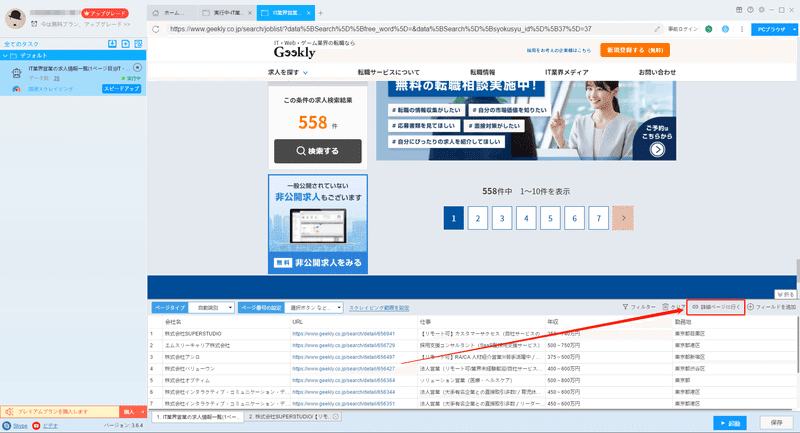Open the PCブラウザ dropdown arrow

point(794,30)
